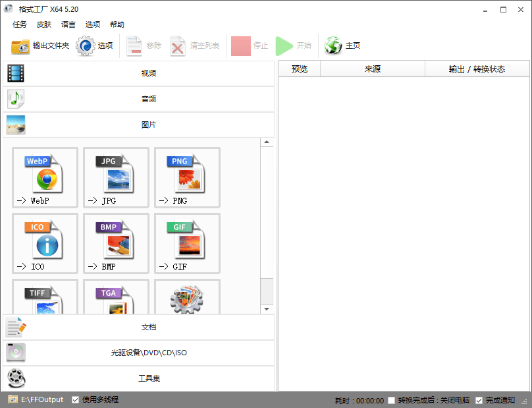Click the E:\FFOutput folder icon in status bar

click(13, 399)
